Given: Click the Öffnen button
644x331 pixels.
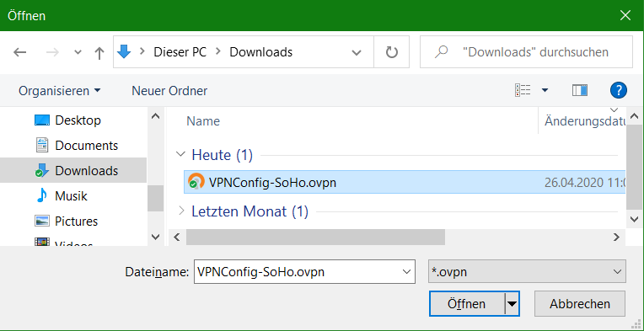Looking at the screenshot, I should pyautogui.click(x=467, y=304).
